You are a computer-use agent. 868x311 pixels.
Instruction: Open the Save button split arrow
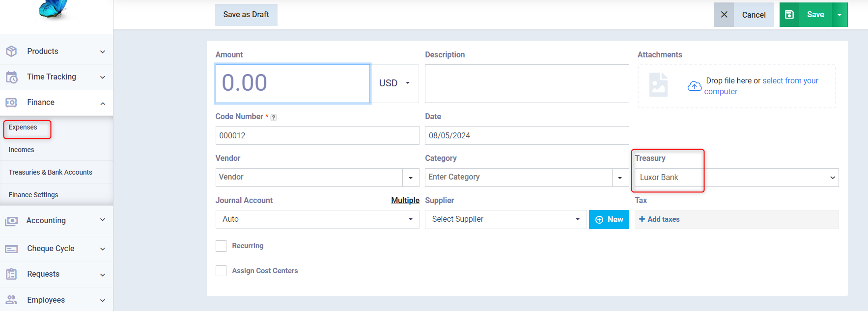[x=840, y=15]
